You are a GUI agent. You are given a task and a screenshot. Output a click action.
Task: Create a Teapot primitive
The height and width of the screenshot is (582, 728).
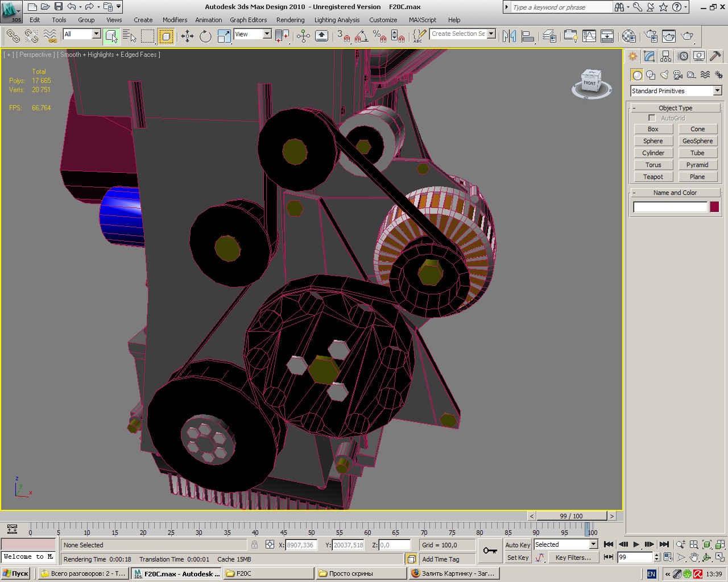tap(653, 177)
